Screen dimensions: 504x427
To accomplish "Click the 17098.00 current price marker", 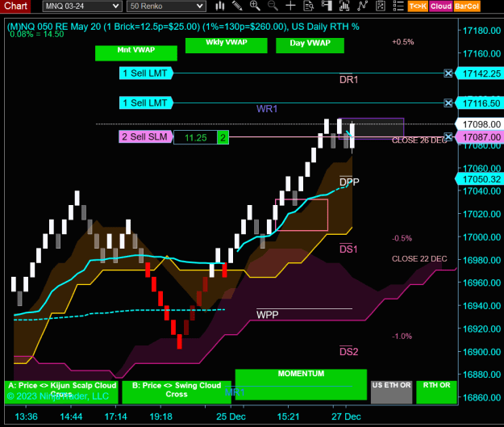I will tap(480, 124).
